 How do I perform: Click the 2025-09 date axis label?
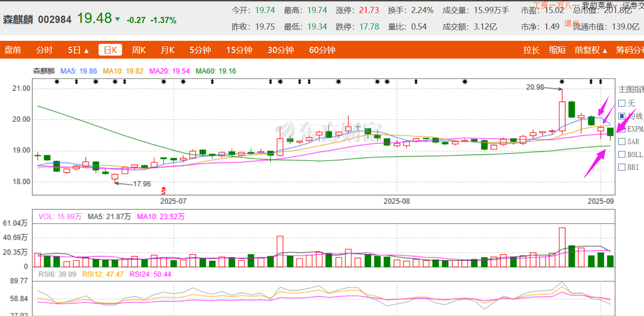[601, 201]
